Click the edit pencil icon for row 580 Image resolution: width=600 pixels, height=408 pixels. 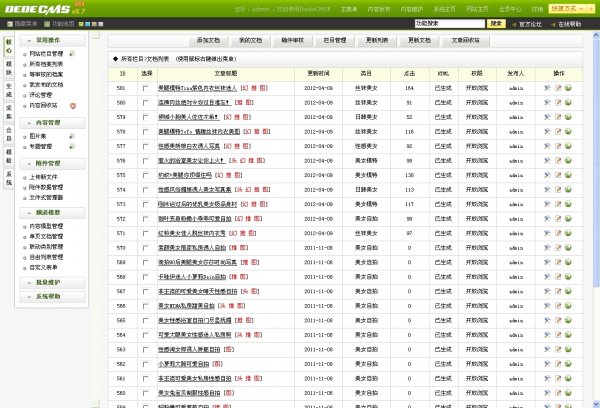coord(558,103)
